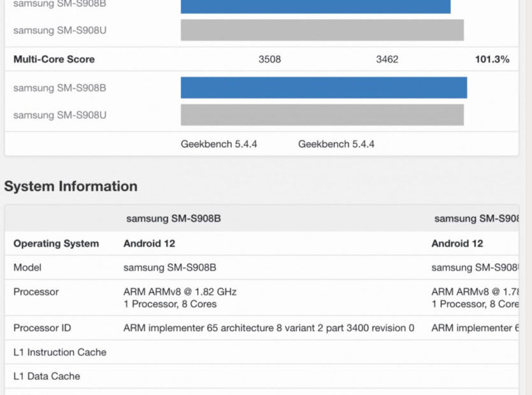
Task: Click ARM implementer 65 architecture 8 value
Action: point(269,328)
